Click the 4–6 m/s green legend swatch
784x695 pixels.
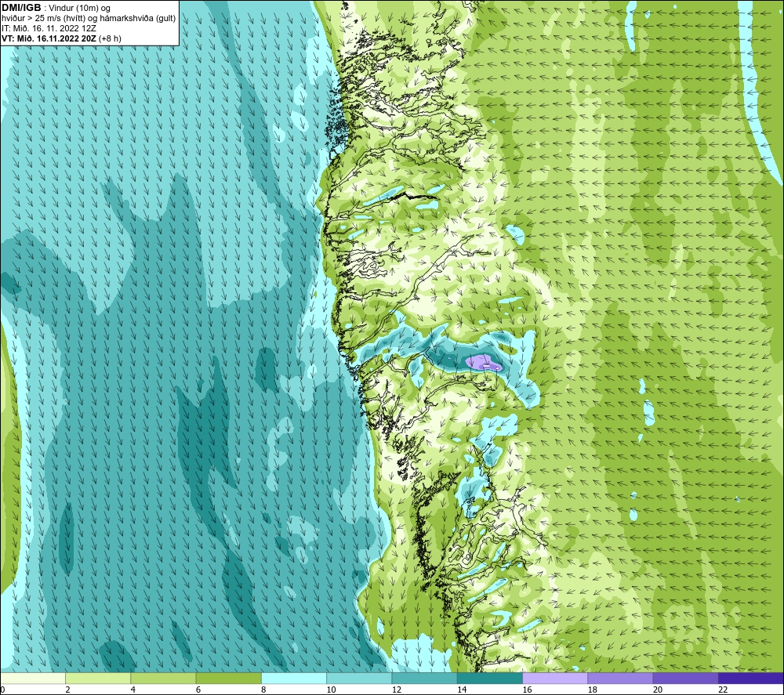[x=164, y=678]
